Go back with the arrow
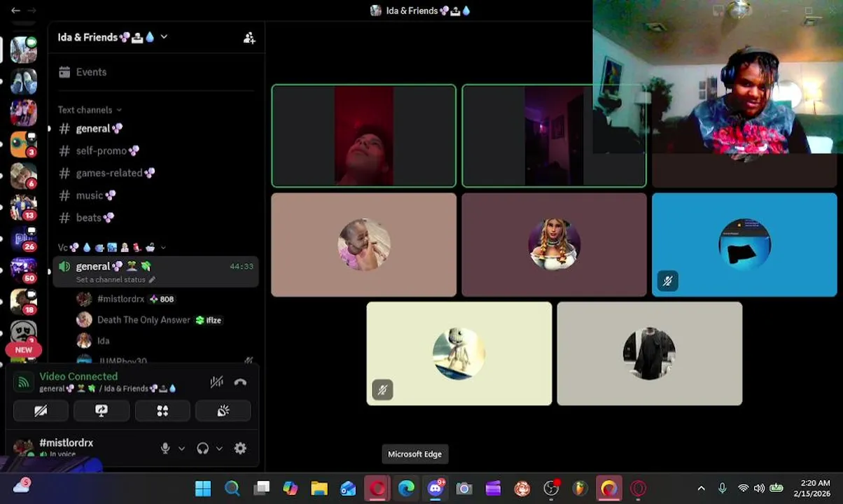Screen dimensions: 843x504 pos(15,10)
